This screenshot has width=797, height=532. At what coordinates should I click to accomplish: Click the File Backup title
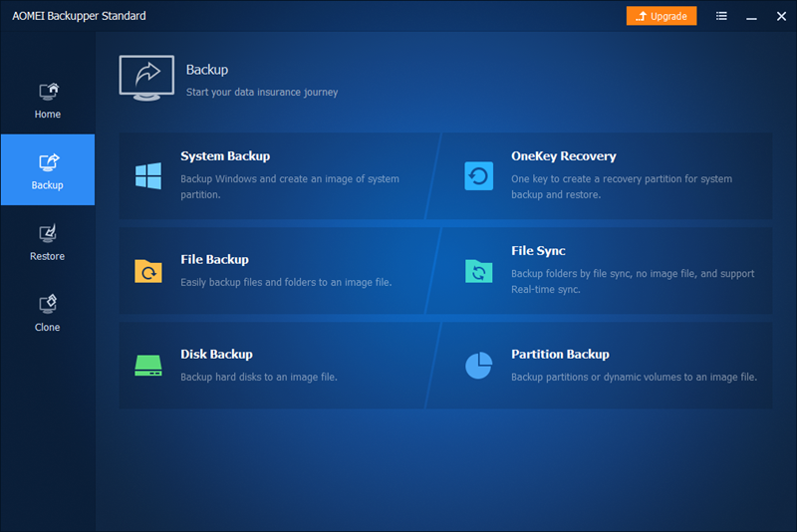[214, 260]
